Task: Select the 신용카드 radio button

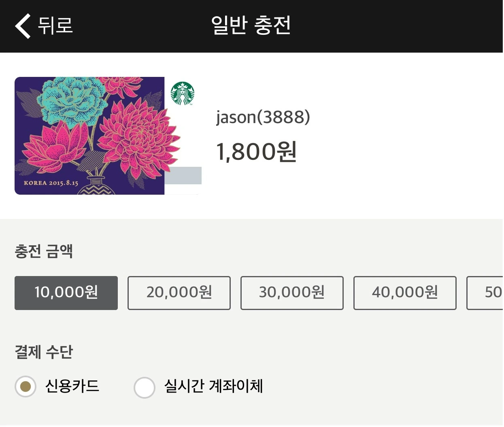Action: pyautogui.click(x=26, y=387)
